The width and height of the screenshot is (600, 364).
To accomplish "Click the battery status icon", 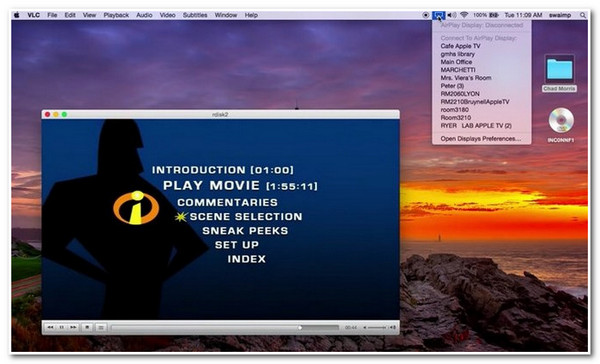I will pyautogui.click(x=494, y=15).
